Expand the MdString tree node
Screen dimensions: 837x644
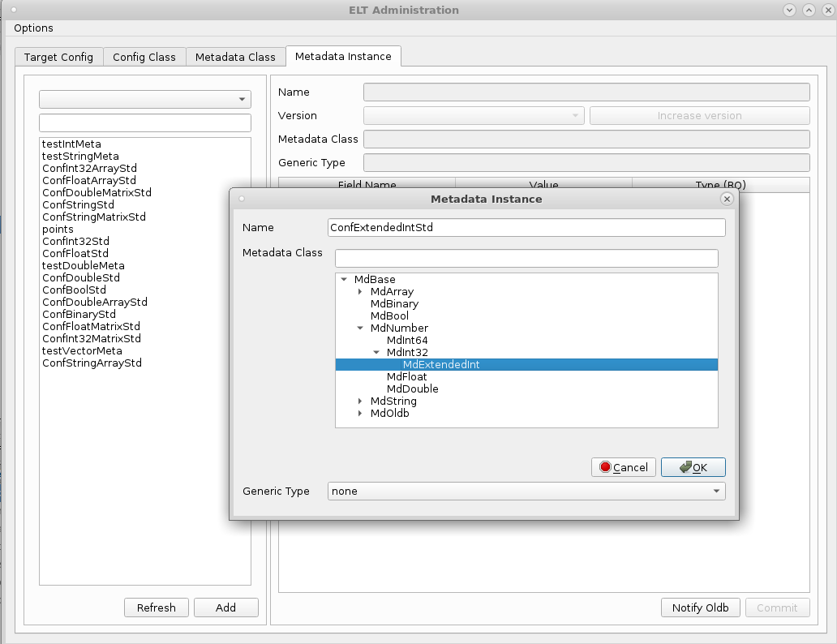tap(360, 401)
